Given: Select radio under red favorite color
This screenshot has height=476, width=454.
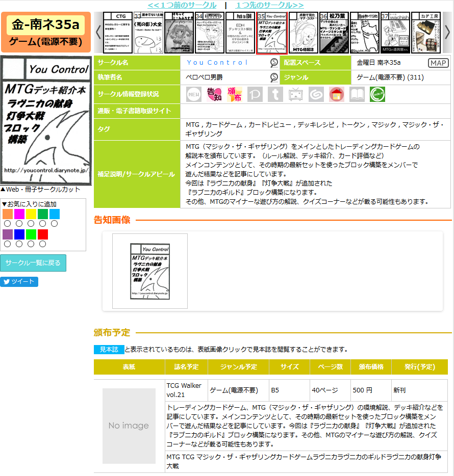Looking at the screenshot, I should (x=42, y=244).
